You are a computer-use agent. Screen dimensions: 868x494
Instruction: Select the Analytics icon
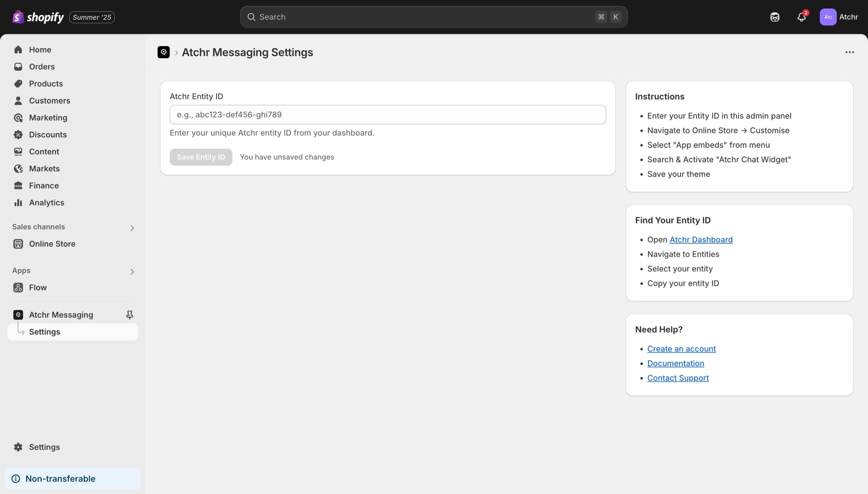[x=18, y=203]
